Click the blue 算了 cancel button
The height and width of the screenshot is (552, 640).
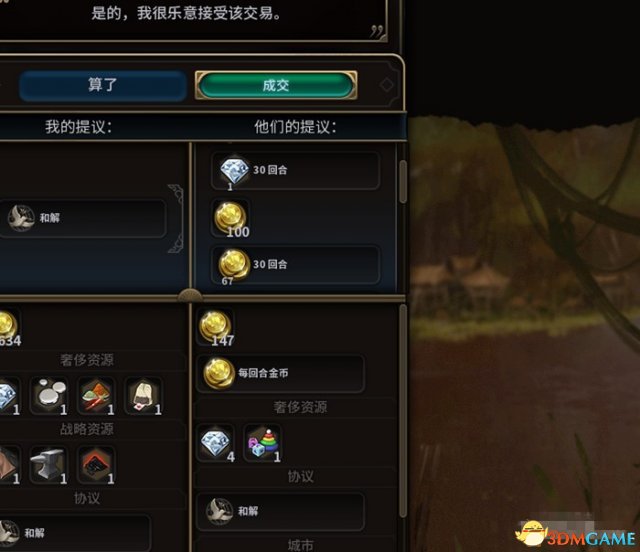[102, 85]
